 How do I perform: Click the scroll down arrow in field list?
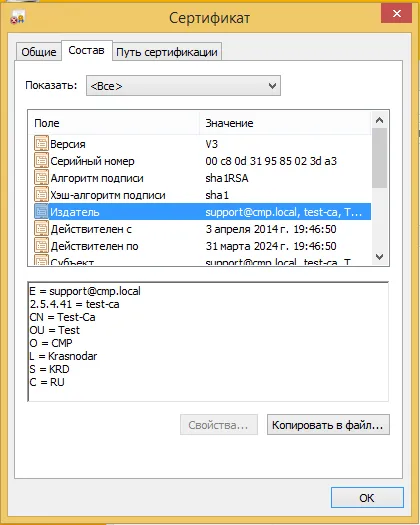pos(379,257)
